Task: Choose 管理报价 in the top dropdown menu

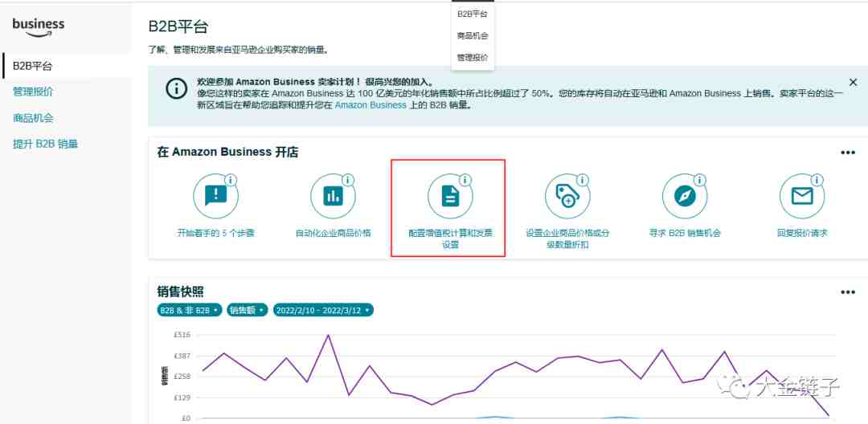Action: coord(473,57)
